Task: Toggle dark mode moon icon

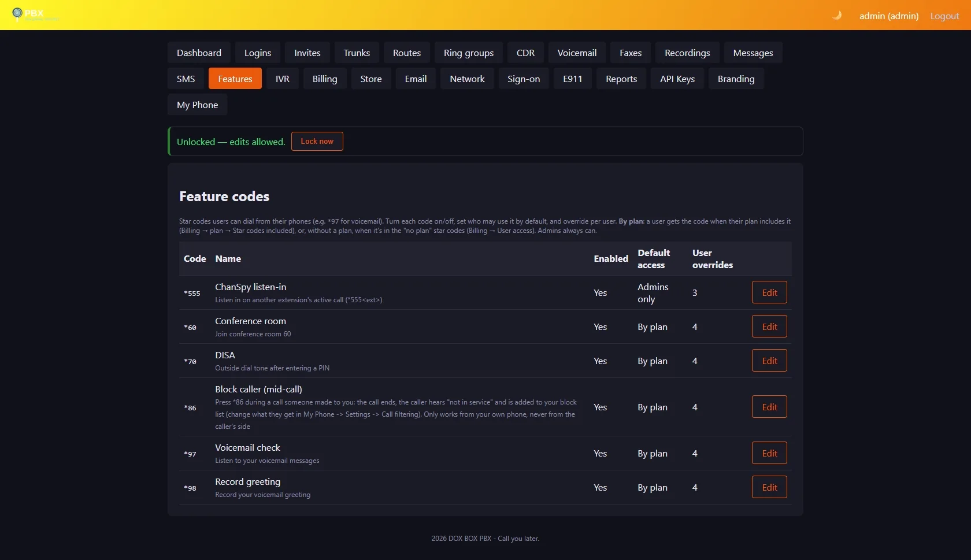Action: 837,16
